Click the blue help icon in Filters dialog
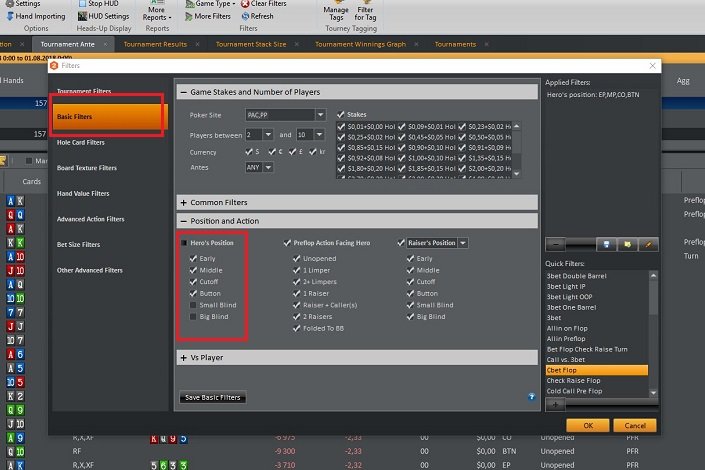The height and width of the screenshot is (470, 705). [x=532, y=397]
